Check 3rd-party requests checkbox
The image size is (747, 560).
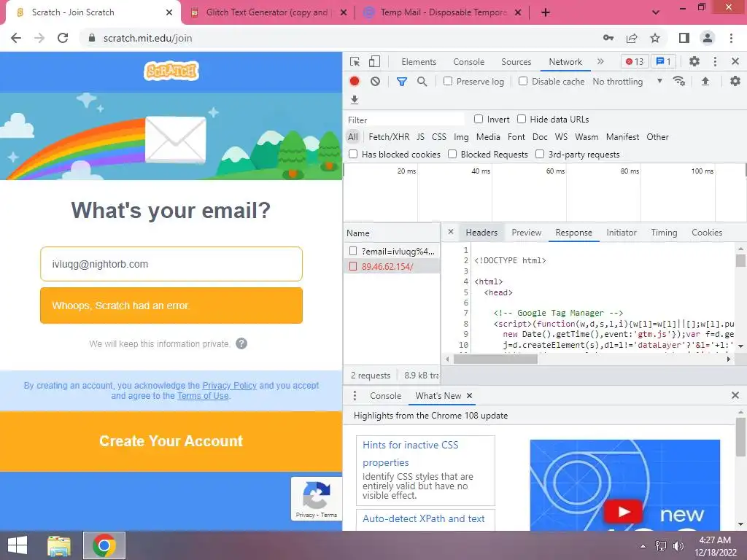pos(540,154)
